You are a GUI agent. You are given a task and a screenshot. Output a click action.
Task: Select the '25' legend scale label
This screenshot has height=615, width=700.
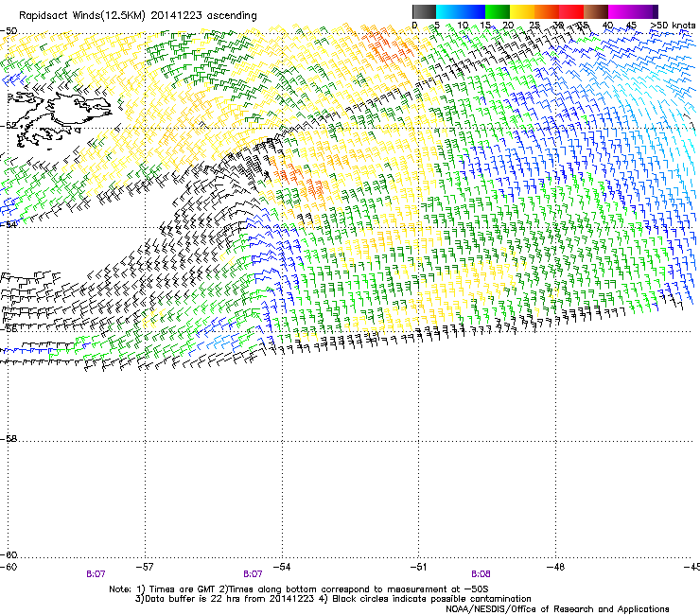pos(534,25)
